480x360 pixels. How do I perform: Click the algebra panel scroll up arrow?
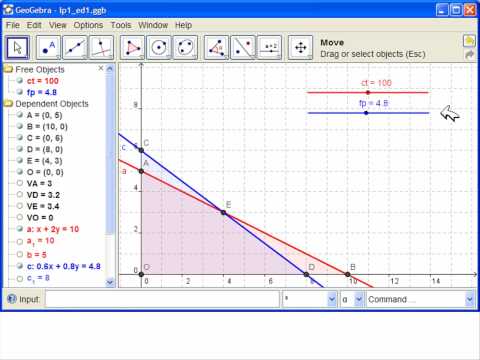(x=110, y=69)
